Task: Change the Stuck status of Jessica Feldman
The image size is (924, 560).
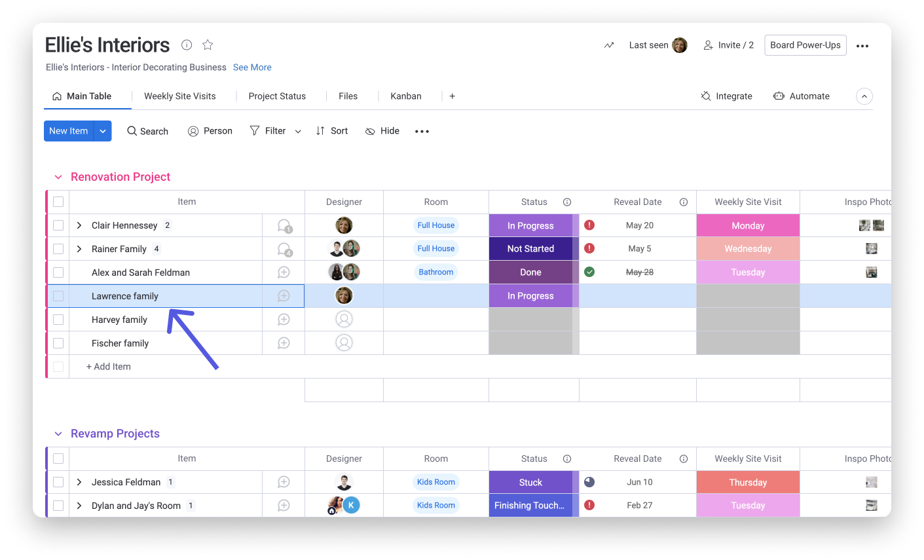Action: pyautogui.click(x=530, y=482)
